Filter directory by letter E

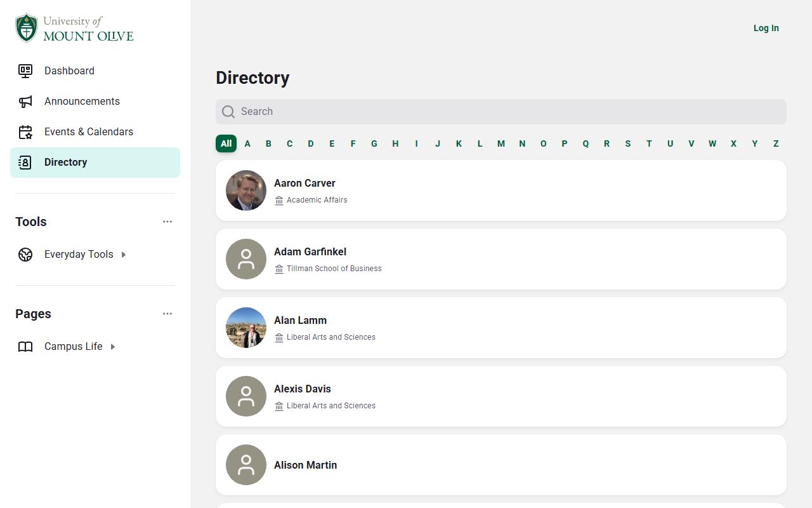pyautogui.click(x=332, y=144)
